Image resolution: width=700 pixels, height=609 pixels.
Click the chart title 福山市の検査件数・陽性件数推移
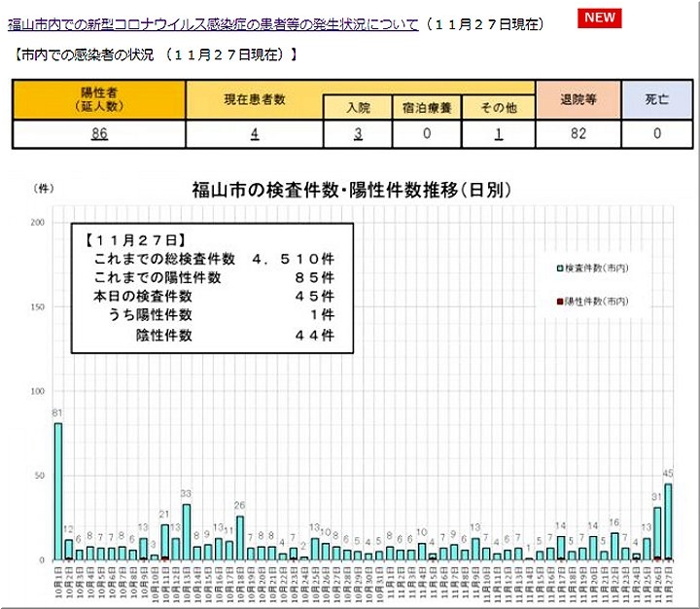coord(351,190)
